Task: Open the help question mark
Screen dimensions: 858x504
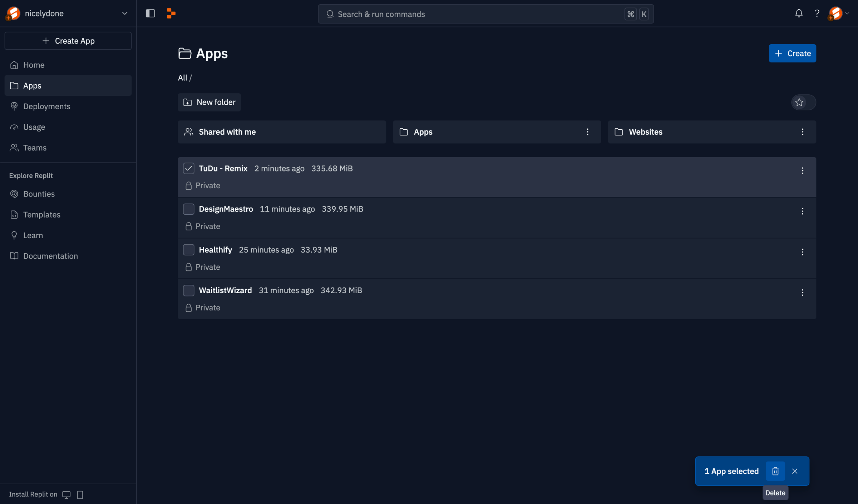Action: pyautogui.click(x=817, y=14)
